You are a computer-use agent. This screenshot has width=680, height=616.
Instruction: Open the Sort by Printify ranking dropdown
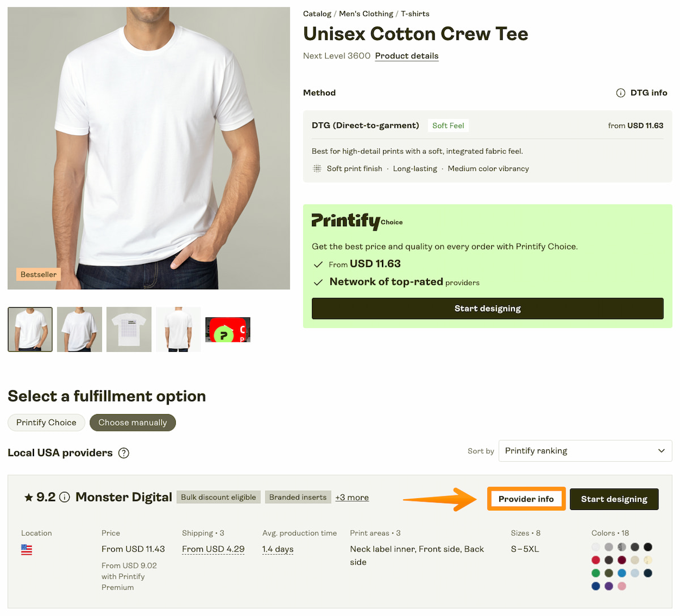585,451
